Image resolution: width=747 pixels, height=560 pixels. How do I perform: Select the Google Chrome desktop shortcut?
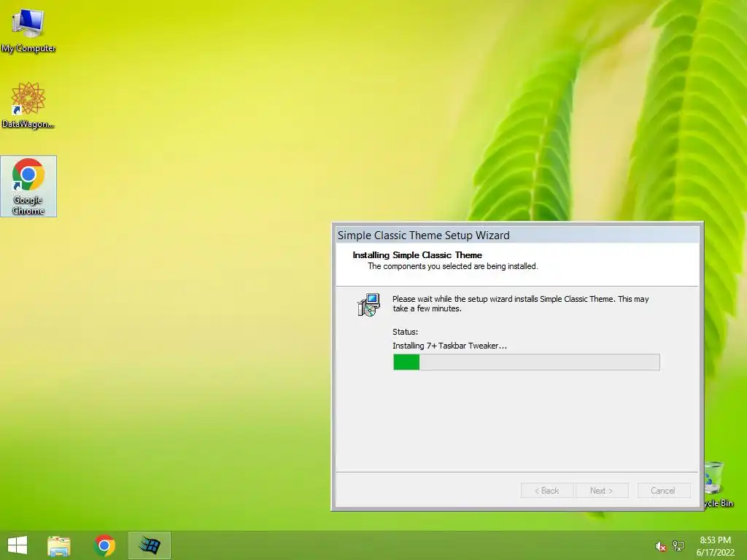[28, 186]
